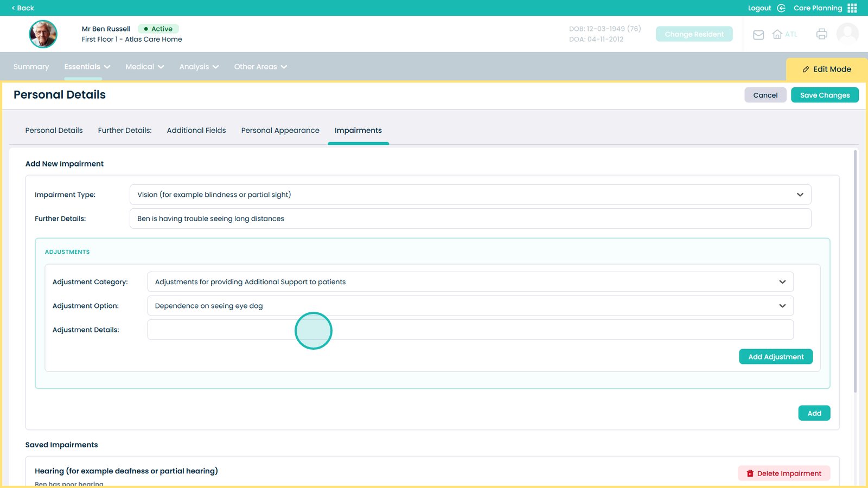Open the messages envelope icon
This screenshot has height=488, width=868.
point(758,34)
